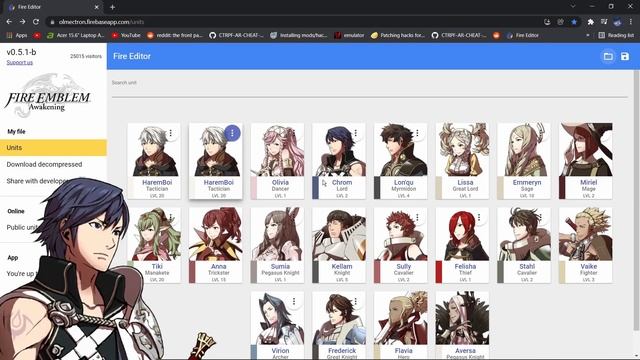Click the save file floppy icon

(x=625, y=56)
